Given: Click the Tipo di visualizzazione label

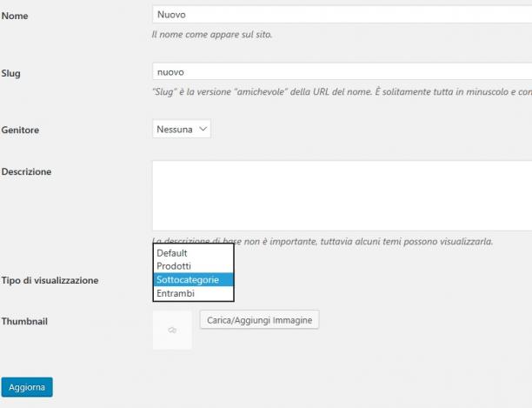Looking at the screenshot, I should pyautogui.click(x=50, y=280).
